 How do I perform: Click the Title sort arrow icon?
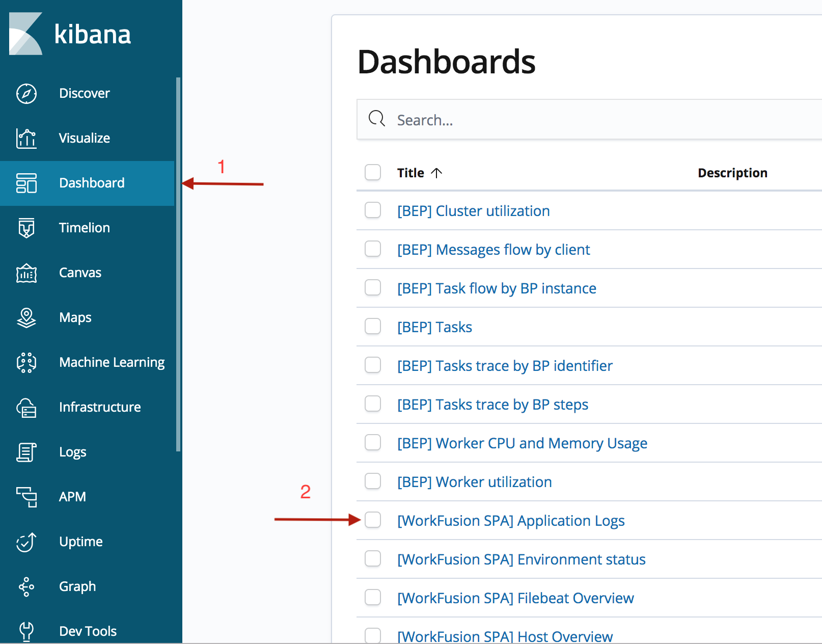[x=436, y=173]
